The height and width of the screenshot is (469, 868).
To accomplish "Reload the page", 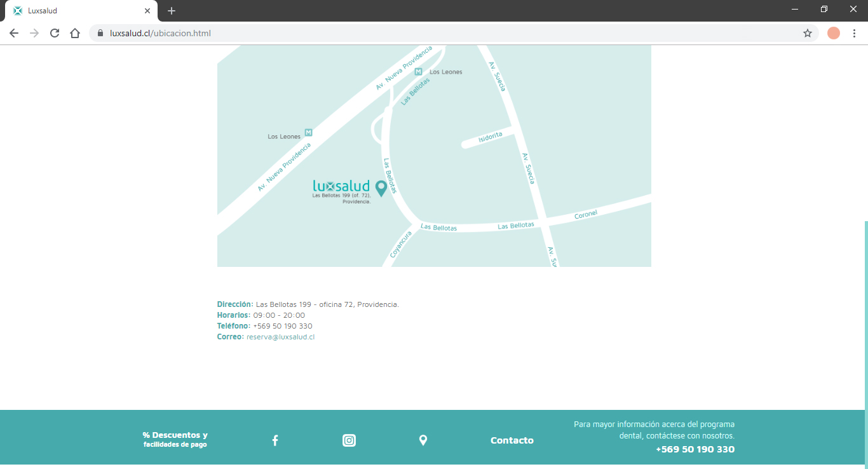I will tap(55, 33).
